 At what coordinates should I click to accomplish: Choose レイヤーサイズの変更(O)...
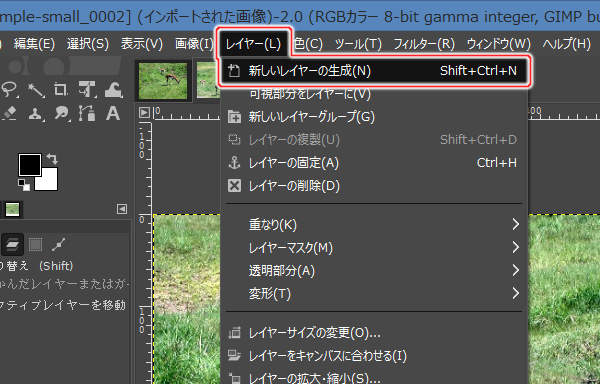coord(374,333)
